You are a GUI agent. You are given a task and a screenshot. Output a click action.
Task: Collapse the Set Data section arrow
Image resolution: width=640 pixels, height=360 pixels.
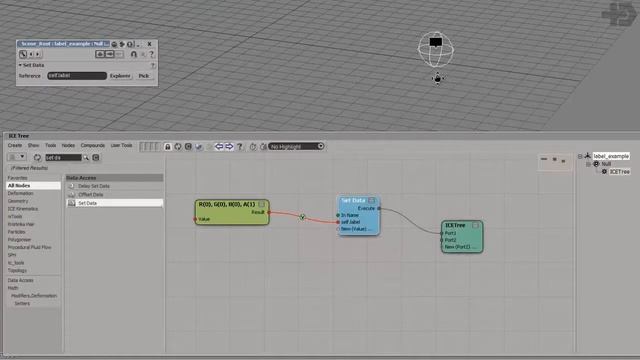coord(20,65)
